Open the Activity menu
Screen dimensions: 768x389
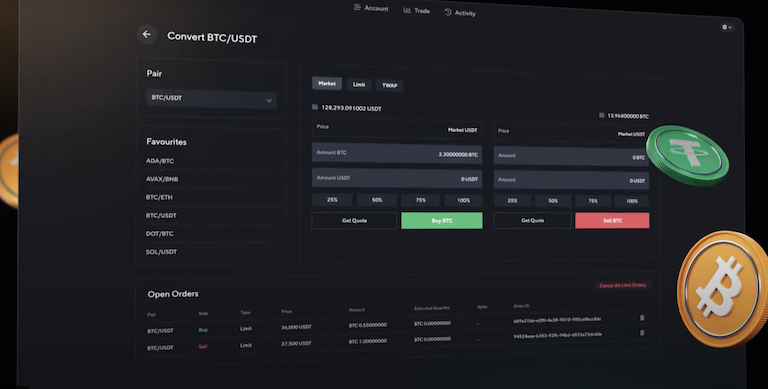click(x=460, y=13)
